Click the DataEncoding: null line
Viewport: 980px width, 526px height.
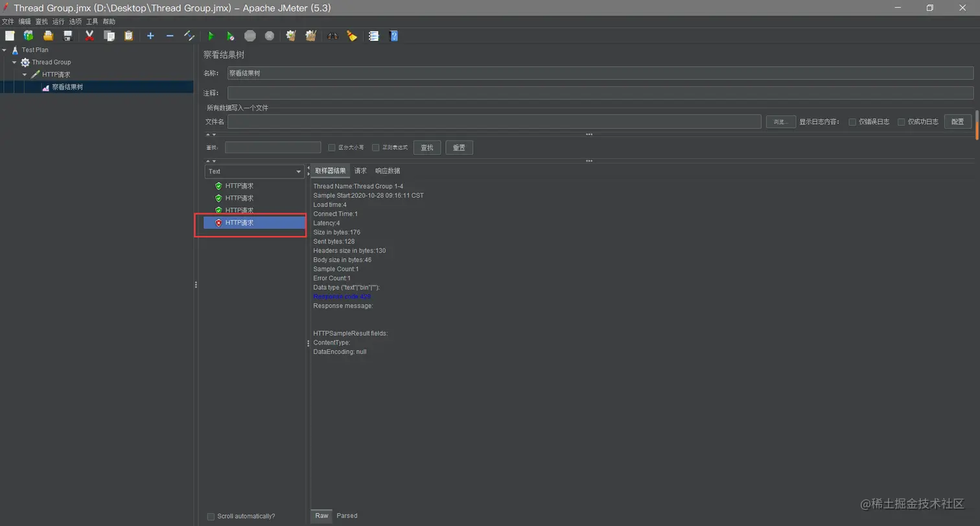coord(340,352)
